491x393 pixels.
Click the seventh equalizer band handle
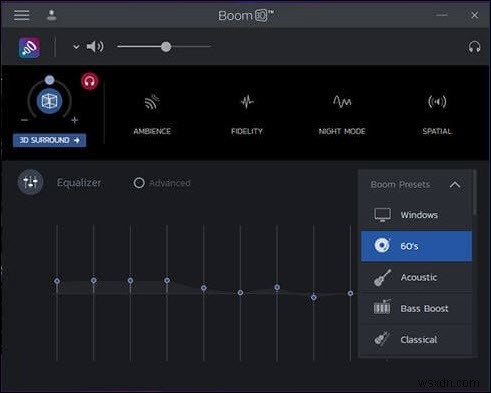[277, 287]
